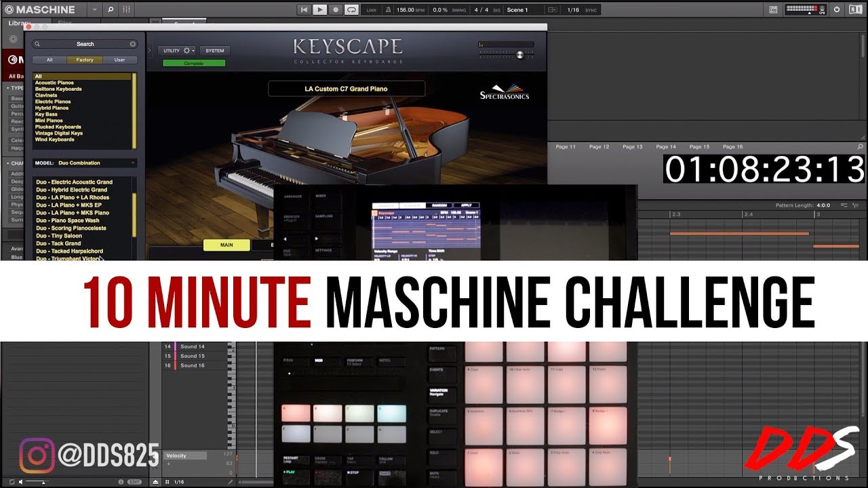Switch to the Keyscape MAIN tab
This screenshot has width=868, height=488.
(x=226, y=245)
